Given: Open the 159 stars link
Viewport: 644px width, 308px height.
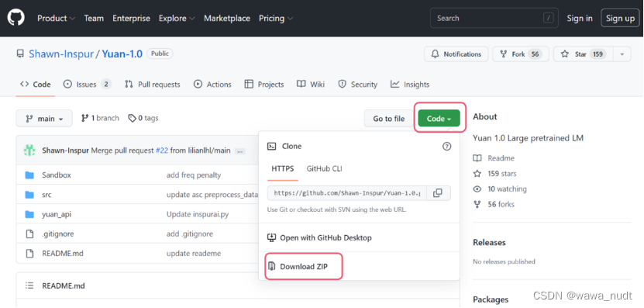Looking at the screenshot, I should pos(495,174).
